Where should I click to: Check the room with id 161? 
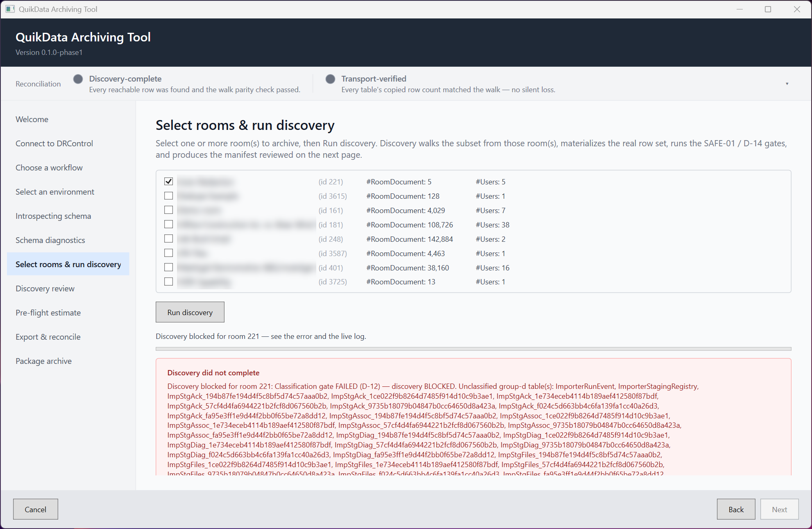click(x=168, y=210)
